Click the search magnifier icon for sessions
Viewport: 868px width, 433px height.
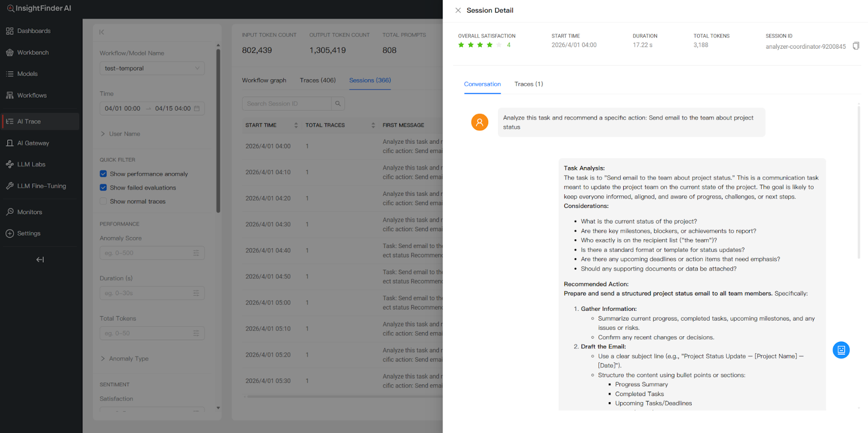pos(338,104)
